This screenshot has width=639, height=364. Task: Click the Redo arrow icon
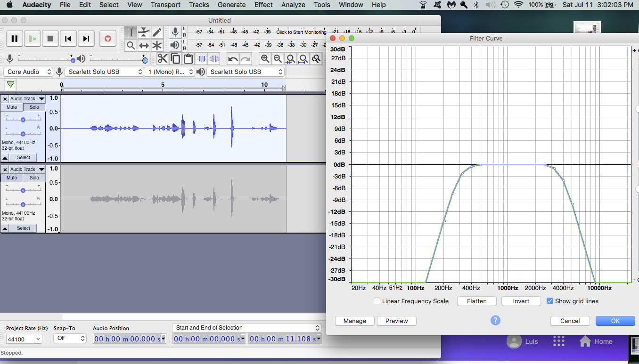pyautogui.click(x=246, y=58)
